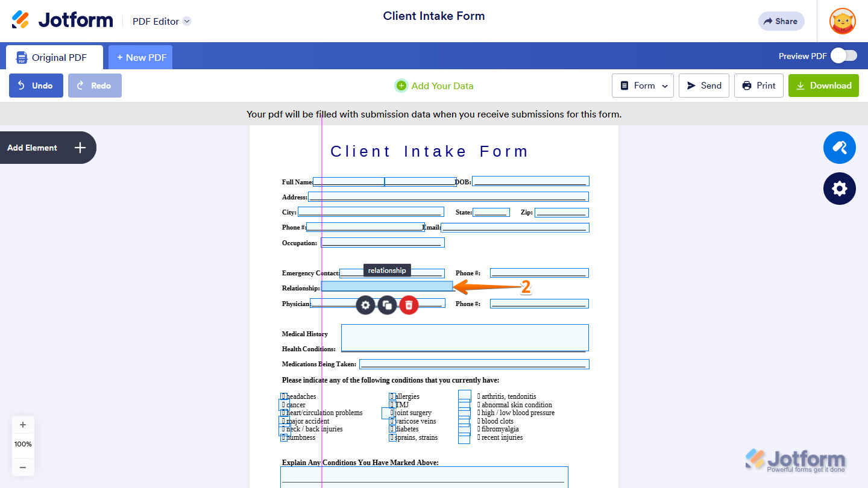Open Add Element panel with plus icon
The width and height of the screenshot is (868, 488).
[79, 147]
